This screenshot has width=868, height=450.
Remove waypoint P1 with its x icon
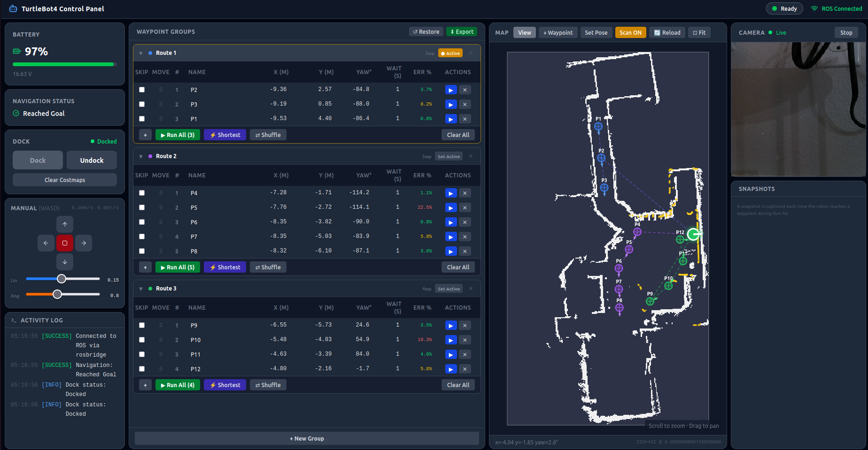tap(465, 119)
